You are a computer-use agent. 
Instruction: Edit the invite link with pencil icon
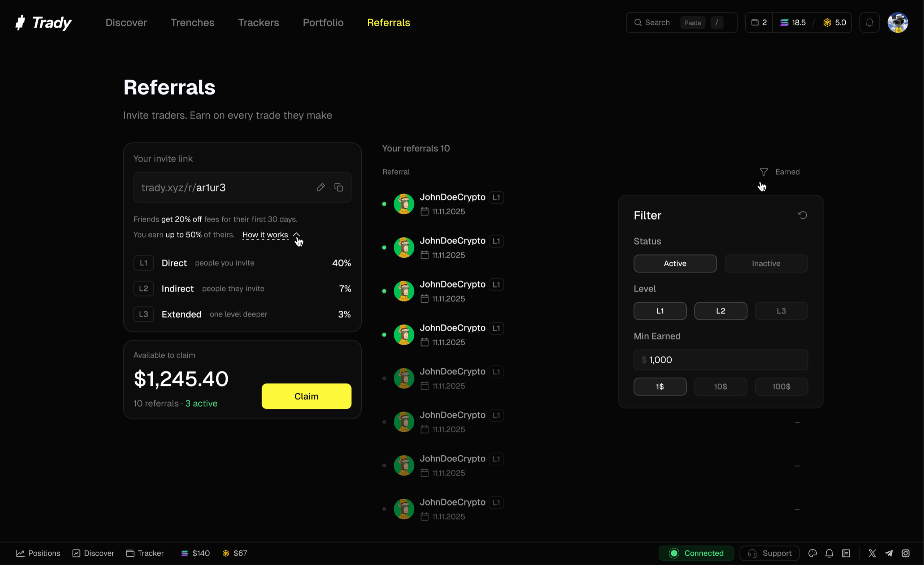[321, 187]
